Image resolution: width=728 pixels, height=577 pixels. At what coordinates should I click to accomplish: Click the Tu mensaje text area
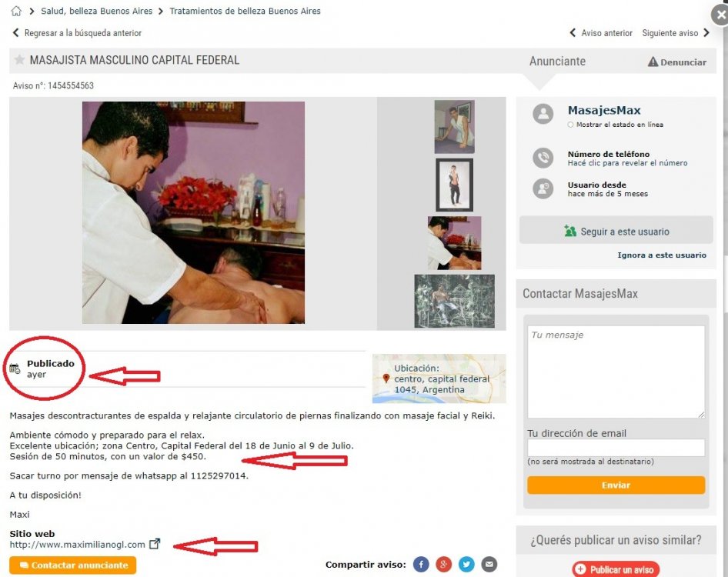pyautogui.click(x=616, y=372)
